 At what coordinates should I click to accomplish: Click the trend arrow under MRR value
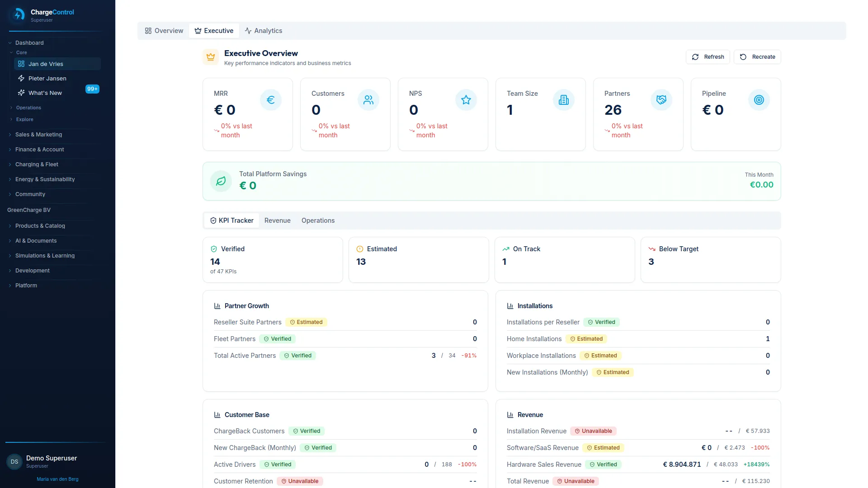tap(217, 131)
